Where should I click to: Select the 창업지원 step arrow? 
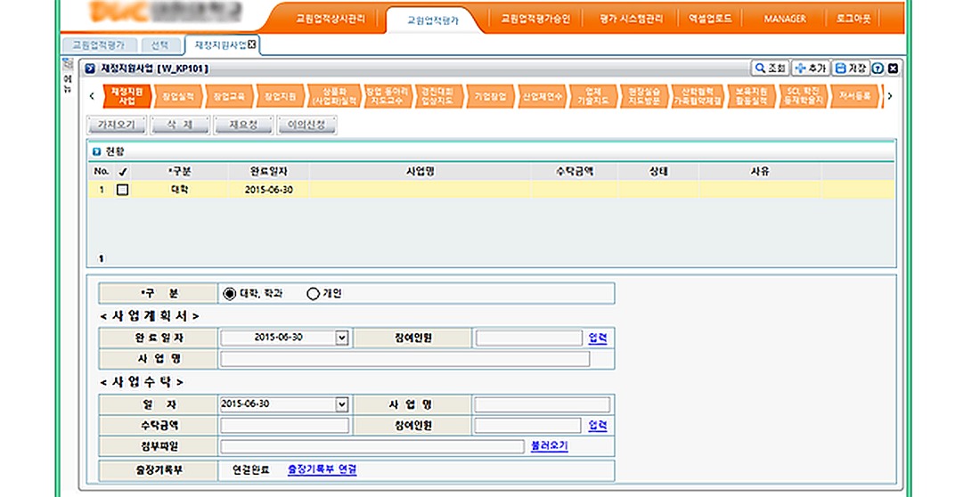pos(280,96)
